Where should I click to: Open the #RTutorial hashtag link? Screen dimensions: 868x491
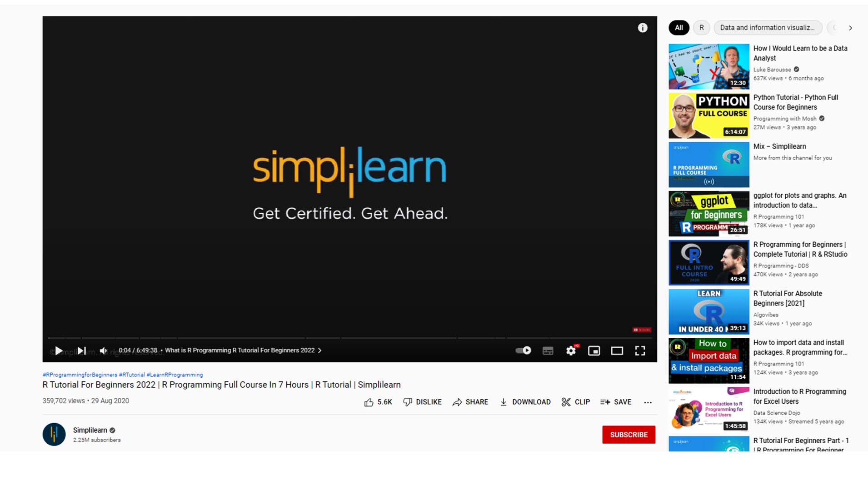click(x=132, y=375)
